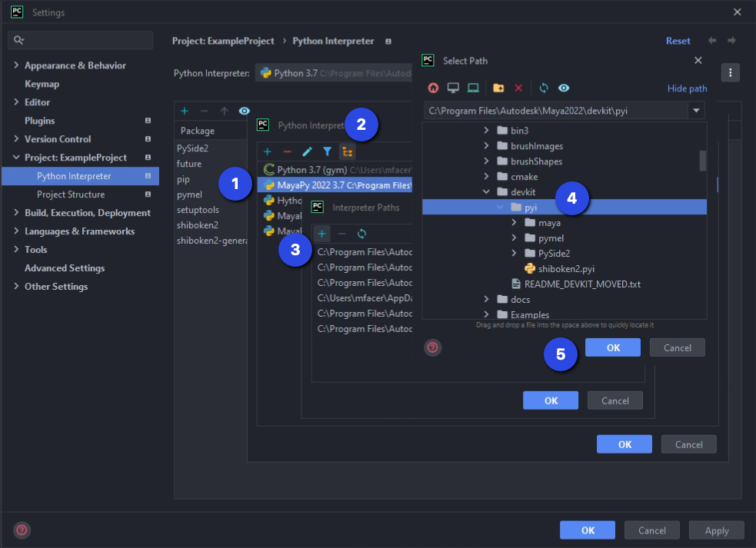Viewport: 756px width, 548px height.
Task: Delete the selected path using the red X icon
Action: click(518, 88)
